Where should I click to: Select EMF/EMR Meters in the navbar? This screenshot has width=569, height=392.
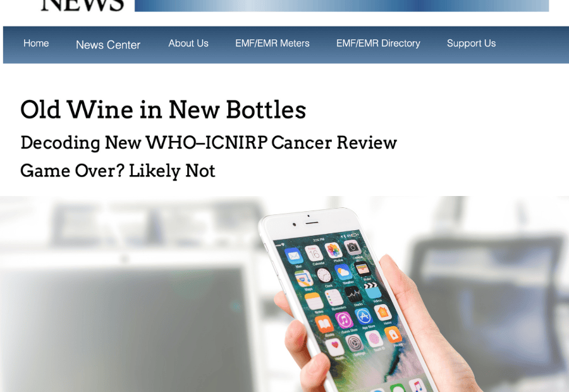pos(272,43)
